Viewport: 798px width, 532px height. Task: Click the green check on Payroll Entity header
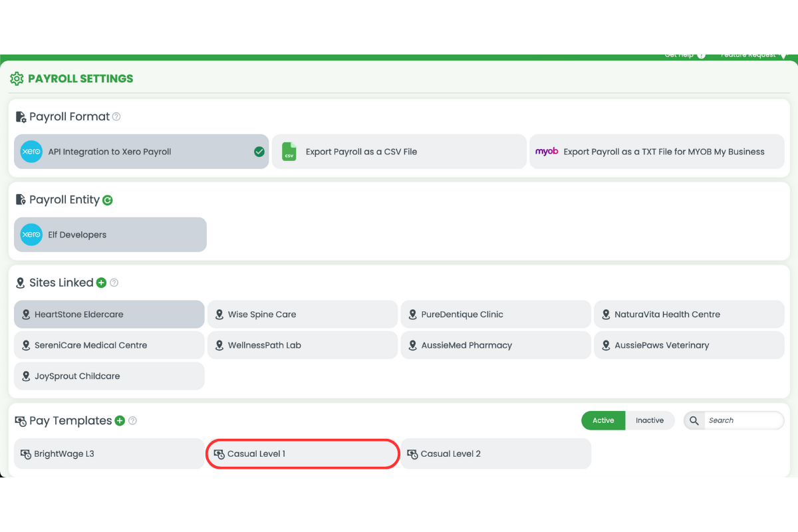(x=107, y=199)
